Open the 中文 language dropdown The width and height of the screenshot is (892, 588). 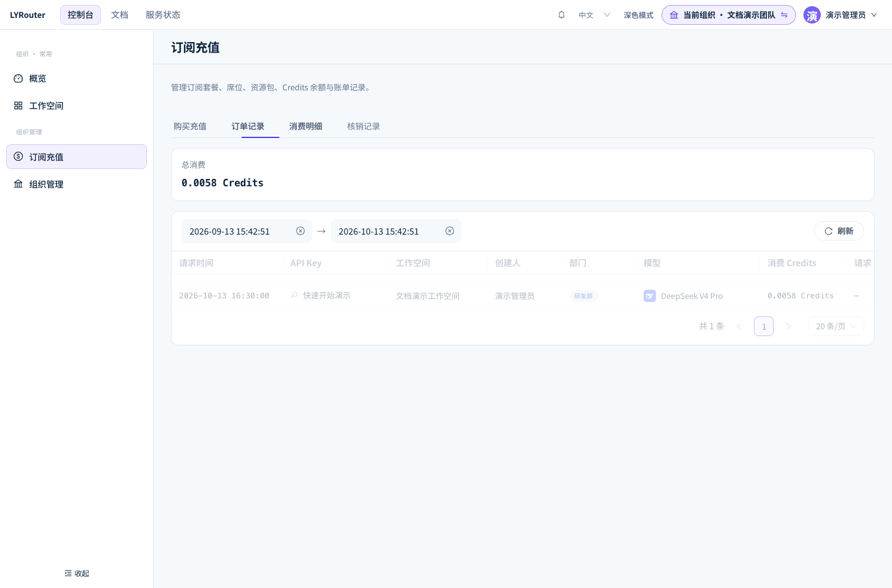[594, 15]
